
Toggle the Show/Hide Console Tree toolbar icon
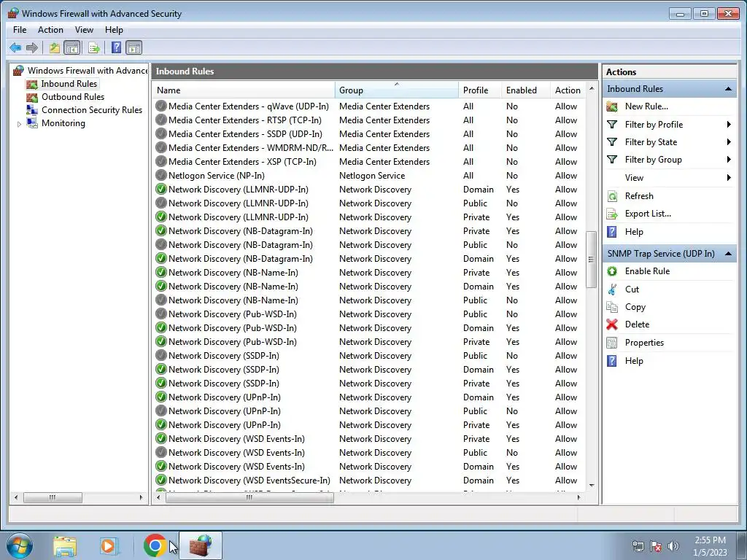tap(72, 47)
